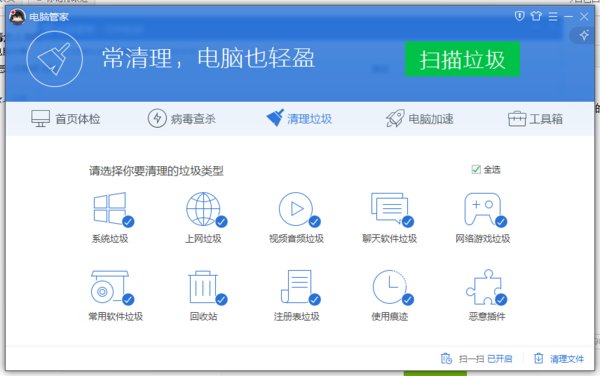Click the 恶意插件 label
Viewport: 600px width, 376px height.
tap(487, 316)
